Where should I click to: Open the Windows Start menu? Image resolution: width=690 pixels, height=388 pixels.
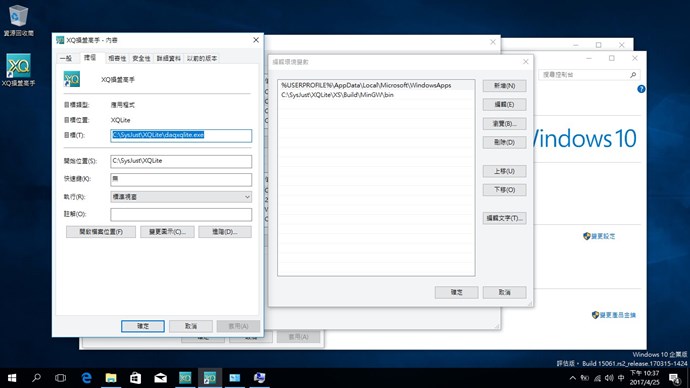tap(12, 378)
